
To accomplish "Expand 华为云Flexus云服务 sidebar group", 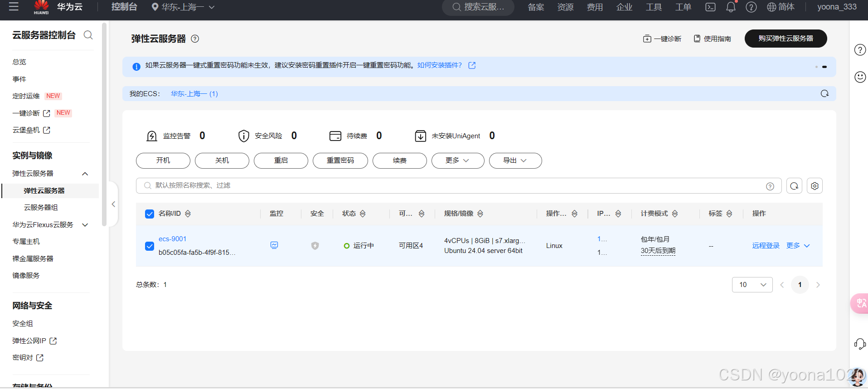I will coord(85,225).
